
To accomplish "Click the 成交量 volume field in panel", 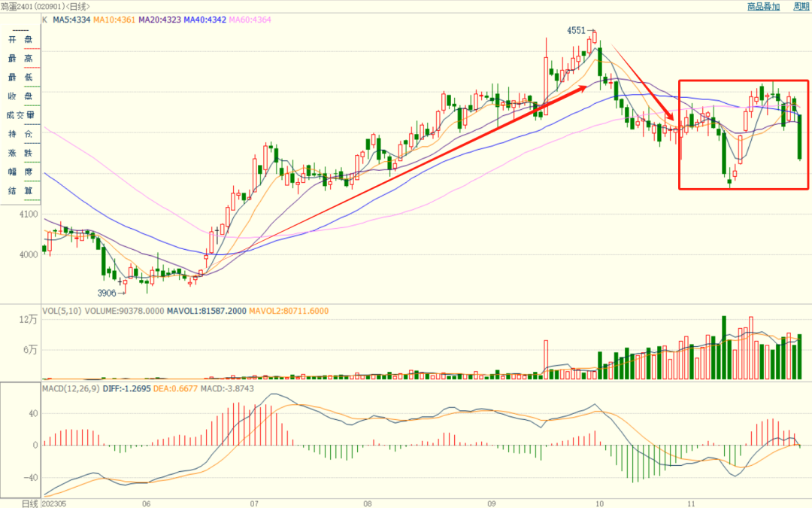I will [20, 115].
